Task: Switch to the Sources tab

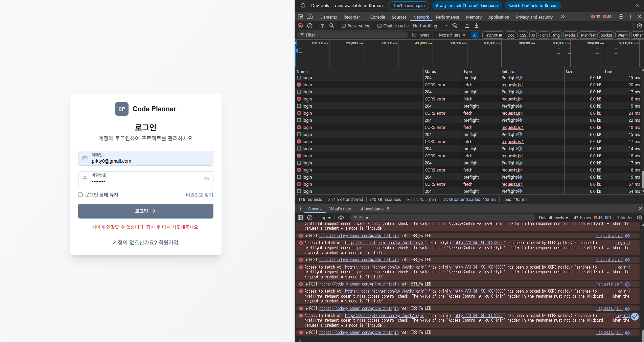Action: 399,17
